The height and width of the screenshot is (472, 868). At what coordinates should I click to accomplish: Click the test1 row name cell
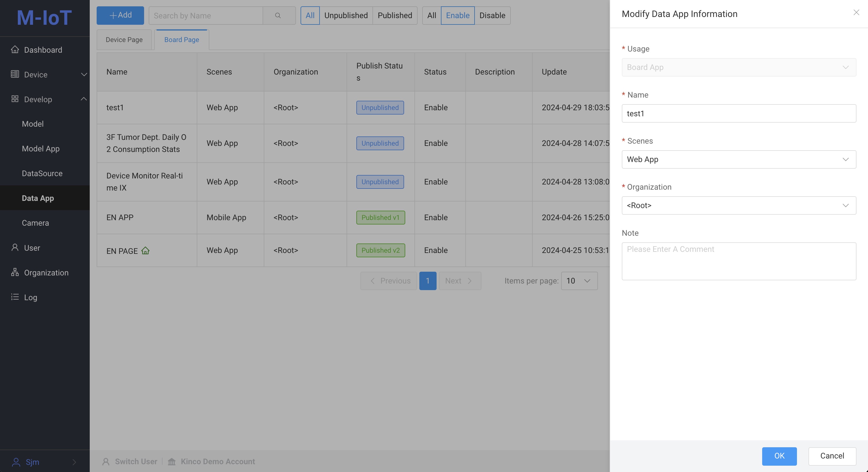pyautogui.click(x=147, y=108)
